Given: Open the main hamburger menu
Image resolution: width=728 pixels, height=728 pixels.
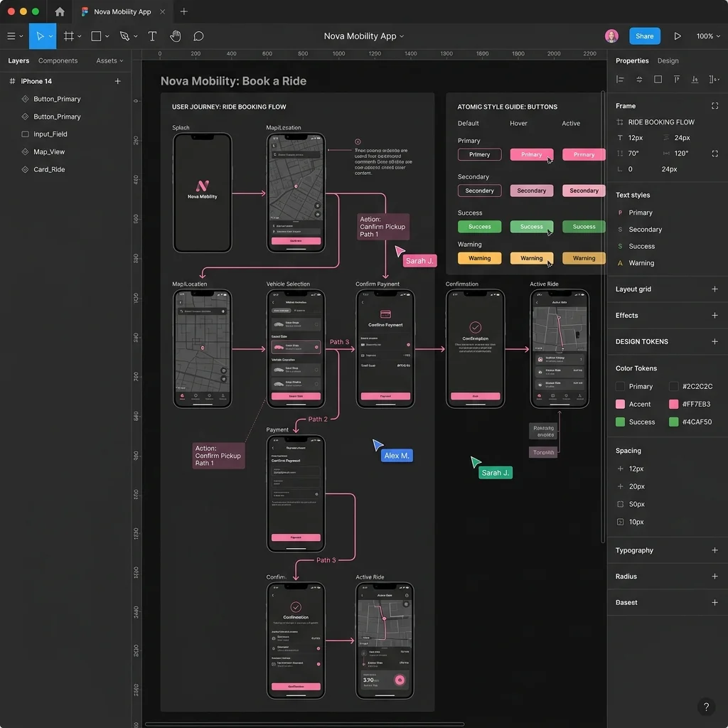Looking at the screenshot, I should [x=11, y=36].
